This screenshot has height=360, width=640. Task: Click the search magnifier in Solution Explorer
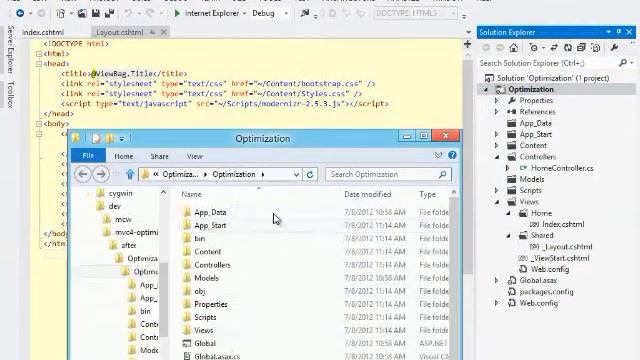[x=623, y=63]
